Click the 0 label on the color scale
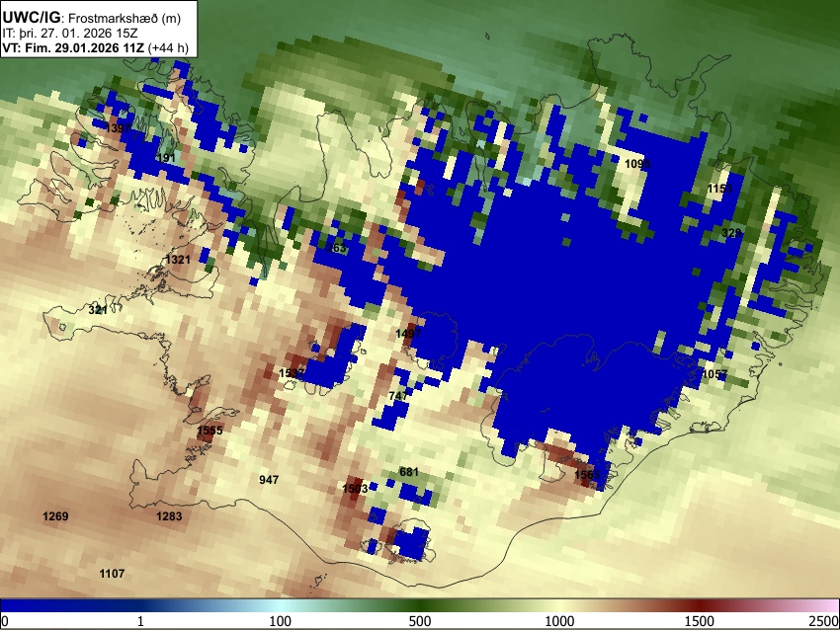 (5, 621)
